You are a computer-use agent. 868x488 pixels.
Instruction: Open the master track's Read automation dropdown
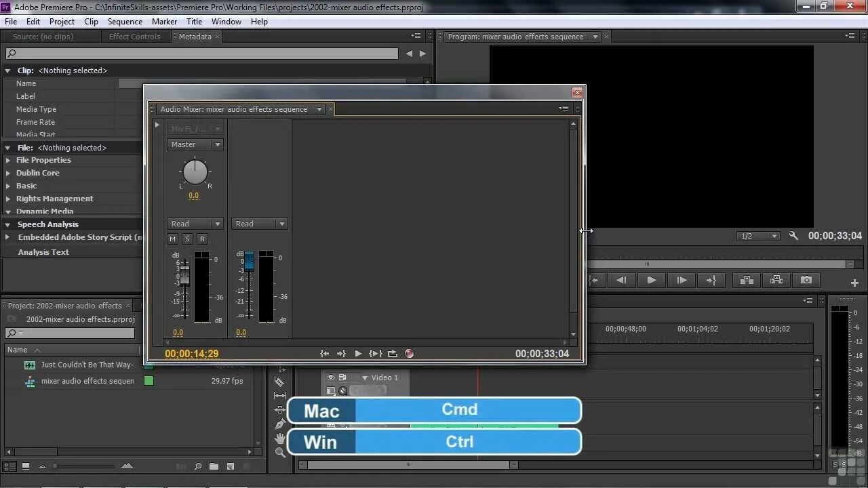pyautogui.click(x=260, y=224)
